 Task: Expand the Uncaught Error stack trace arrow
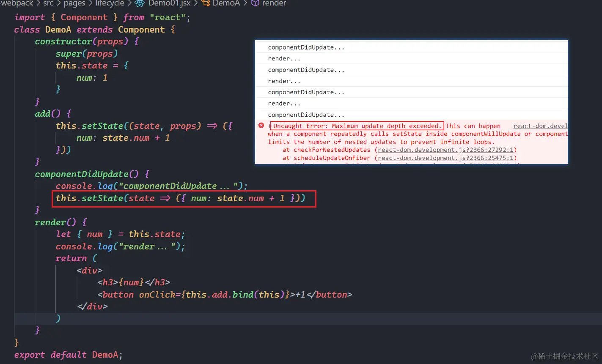(x=269, y=126)
